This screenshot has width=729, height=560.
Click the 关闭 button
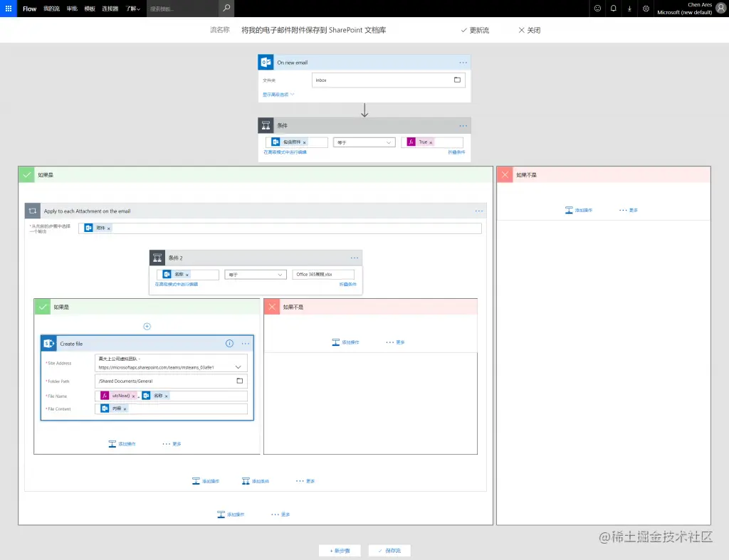(529, 30)
